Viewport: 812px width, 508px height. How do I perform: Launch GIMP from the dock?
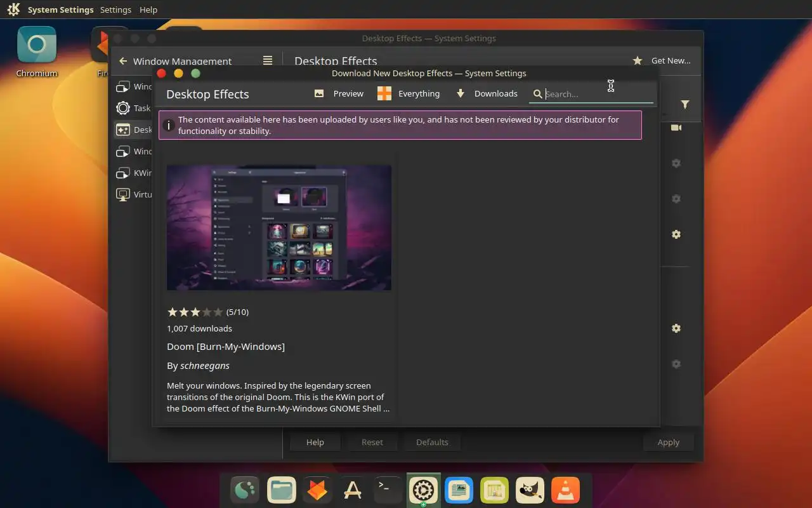tap(530, 491)
